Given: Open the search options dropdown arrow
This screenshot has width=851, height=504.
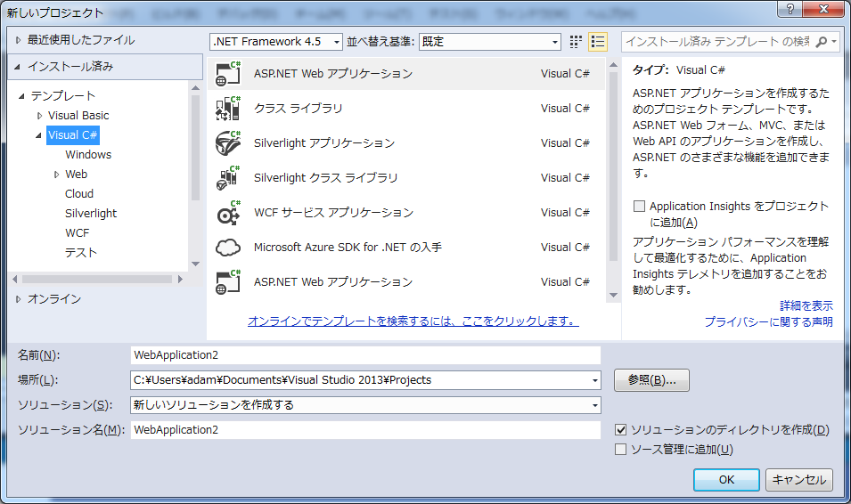Looking at the screenshot, I should [x=834, y=41].
